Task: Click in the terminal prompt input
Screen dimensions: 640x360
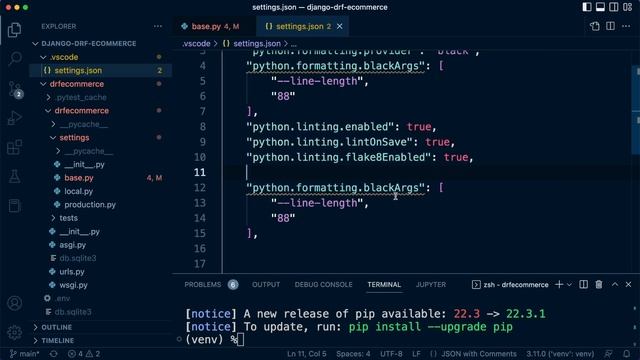Action: tap(240, 340)
